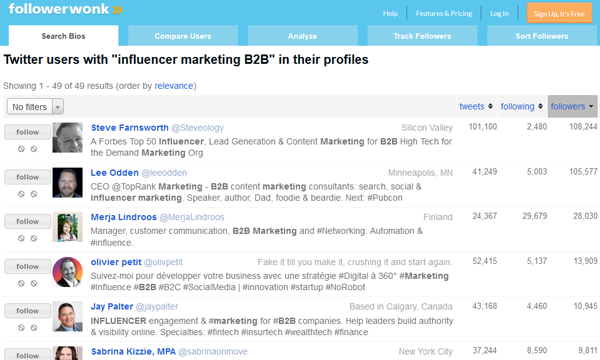Open Sabrina Kizzie, MPA name link
This screenshot has height=360, width=600.
point(133,352)
